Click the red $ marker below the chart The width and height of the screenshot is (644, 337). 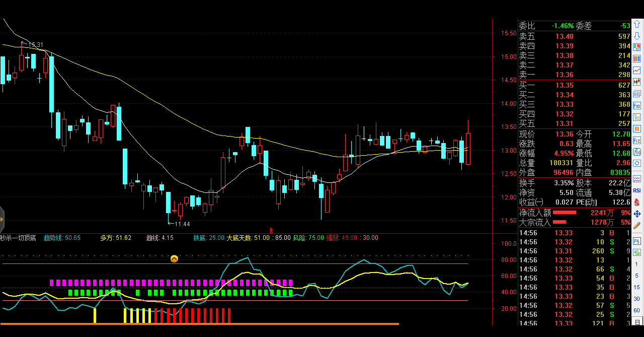tap(272, 230)
